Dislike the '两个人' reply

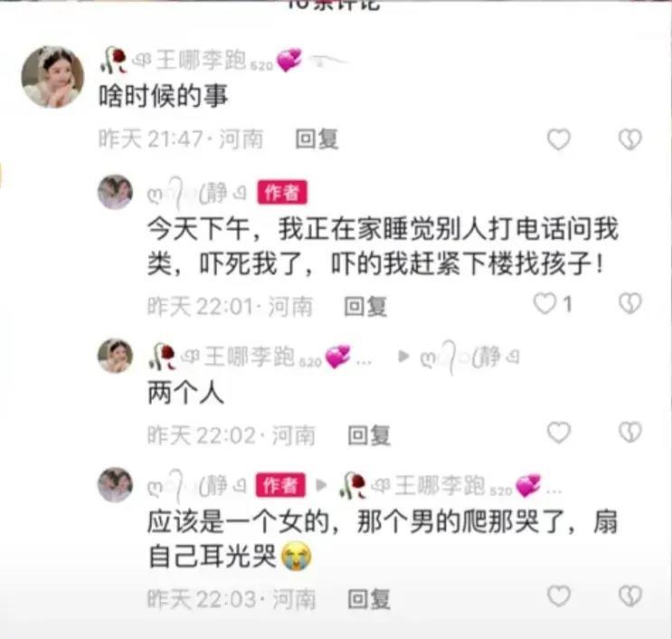(630, 433)
